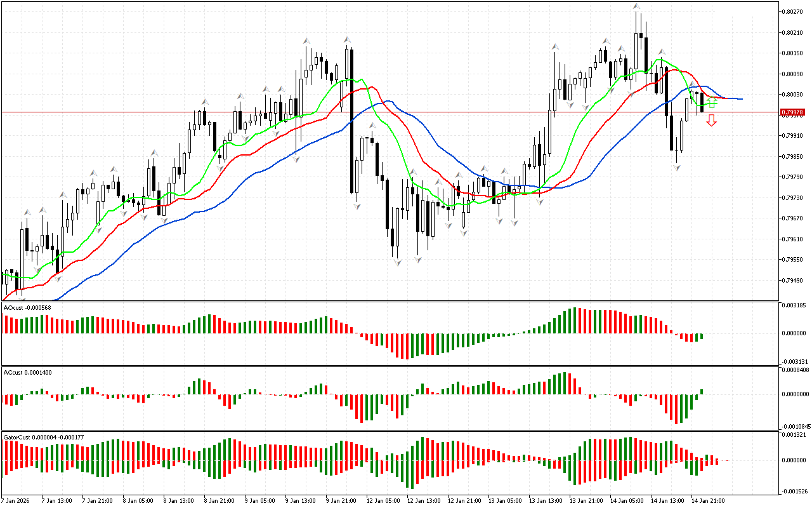The width and height of the screenshot is (812, 508).
Task: Click the red down arrow signal
Action: coord(712,121)
